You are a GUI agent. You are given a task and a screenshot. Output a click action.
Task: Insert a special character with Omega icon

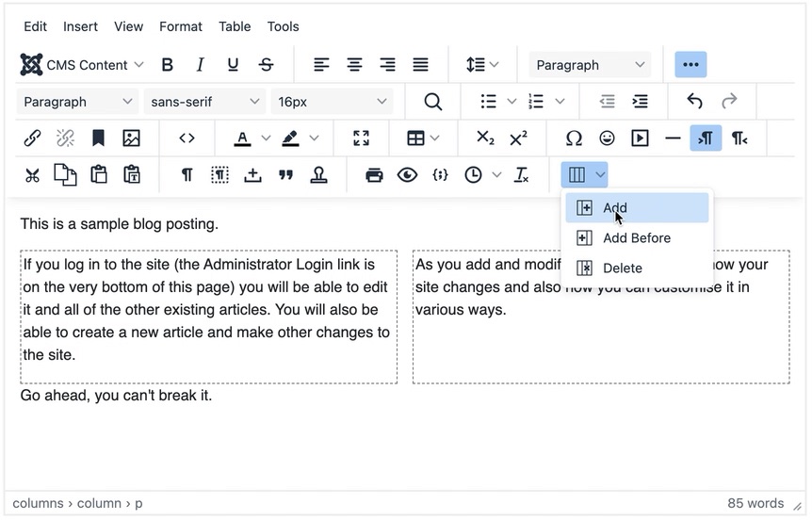[x=574, y=138]
